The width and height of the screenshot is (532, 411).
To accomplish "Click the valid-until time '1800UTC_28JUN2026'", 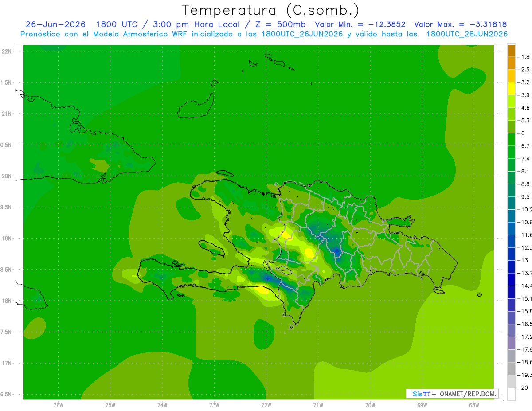I will 467,34.
